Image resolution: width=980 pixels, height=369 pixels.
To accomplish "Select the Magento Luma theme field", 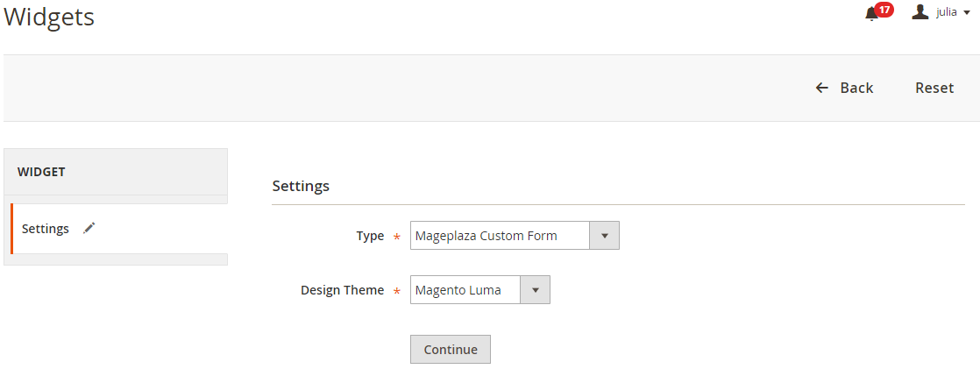I will (480, 290).
